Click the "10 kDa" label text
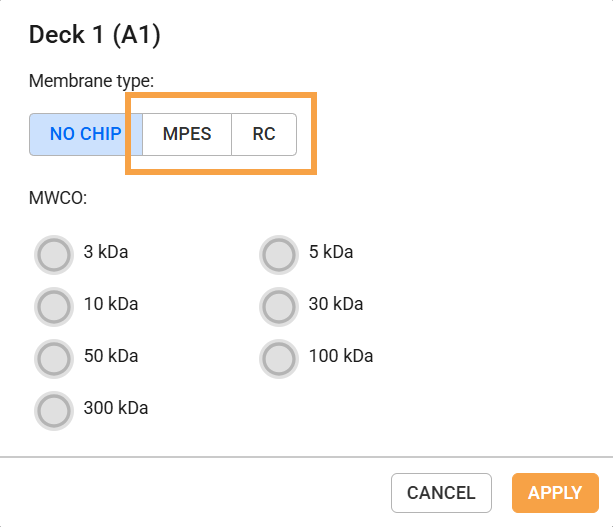The height and width of the screenshot is (527, 613). 111,304
